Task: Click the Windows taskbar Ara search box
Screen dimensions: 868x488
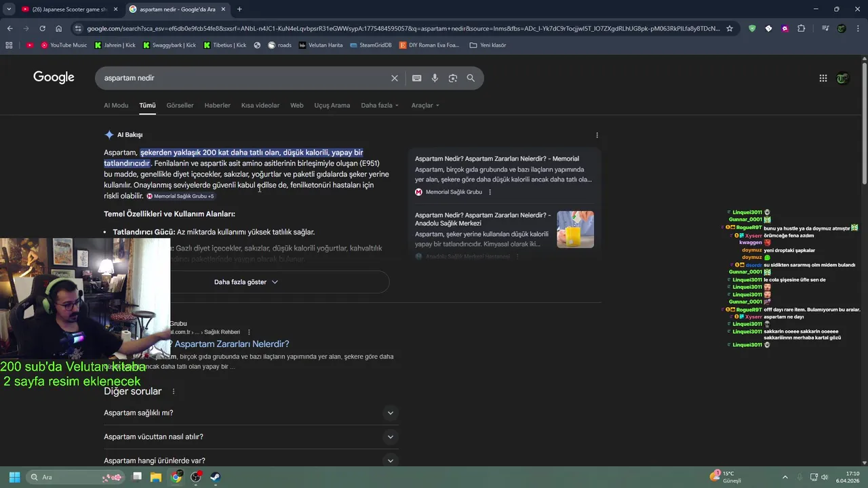Action: point(75,477)
